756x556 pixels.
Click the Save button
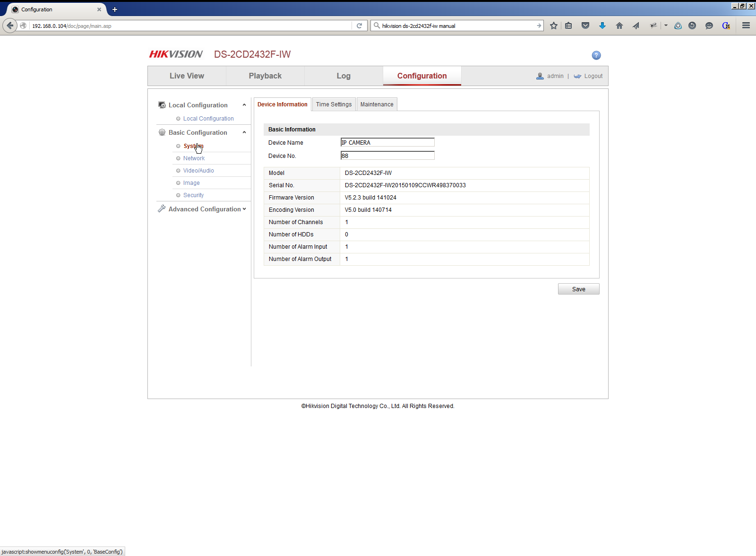click(x=579, y=289)
